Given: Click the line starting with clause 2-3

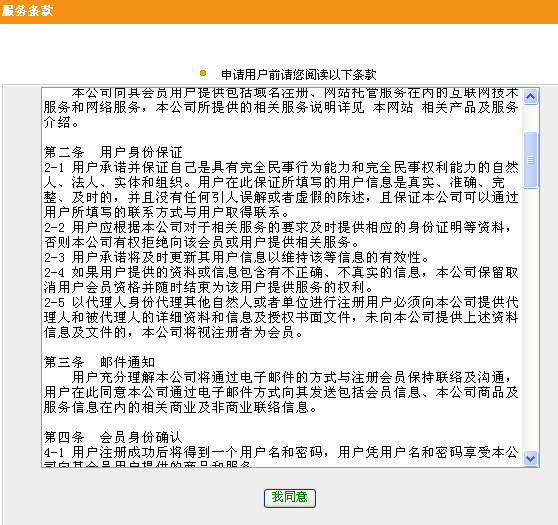Looking at the screenshot, I should pos(237,257).
